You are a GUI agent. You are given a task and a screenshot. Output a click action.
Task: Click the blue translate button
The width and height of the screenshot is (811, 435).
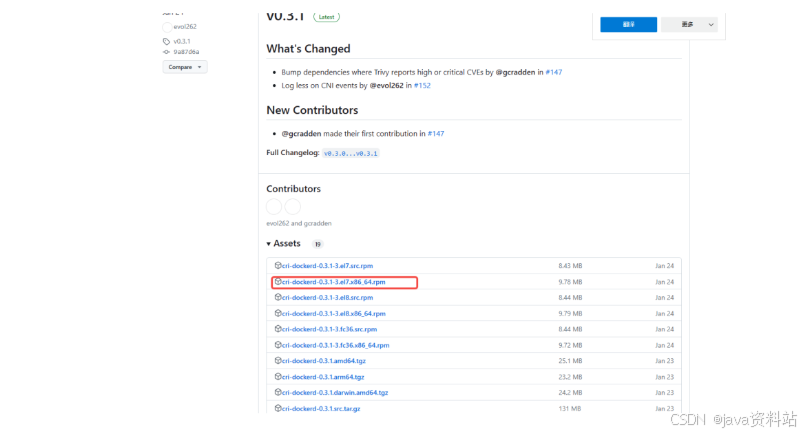coord(628,24)
